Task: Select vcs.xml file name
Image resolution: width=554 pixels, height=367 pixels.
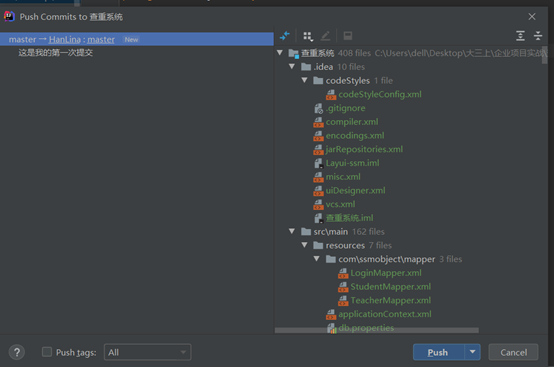Action: click(x=340, y=205)
